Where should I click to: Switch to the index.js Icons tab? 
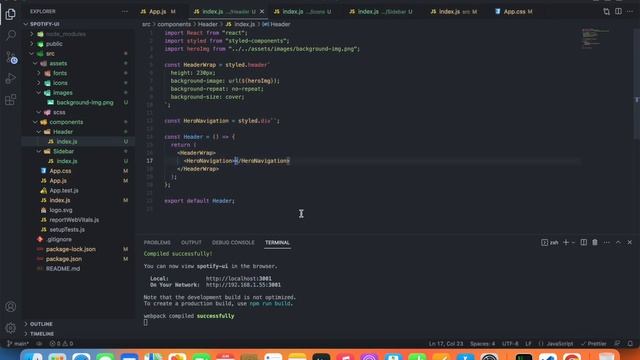click(302, 11)
